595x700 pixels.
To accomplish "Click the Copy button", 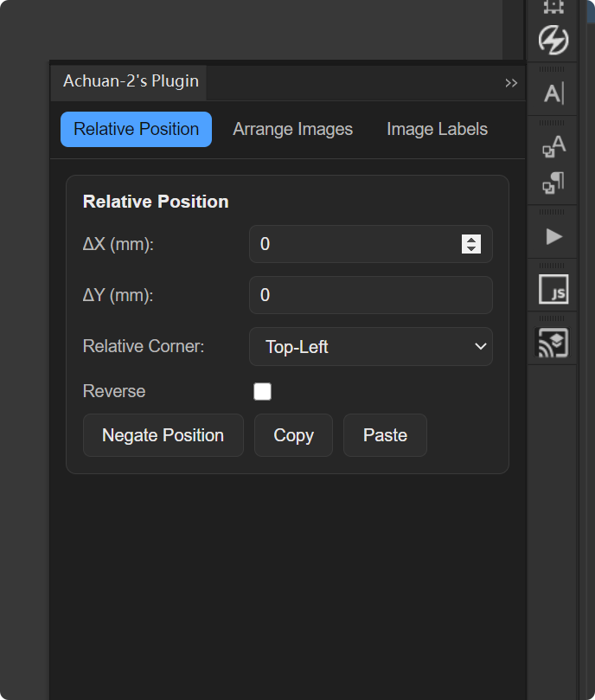I will (x=293, y=435).
